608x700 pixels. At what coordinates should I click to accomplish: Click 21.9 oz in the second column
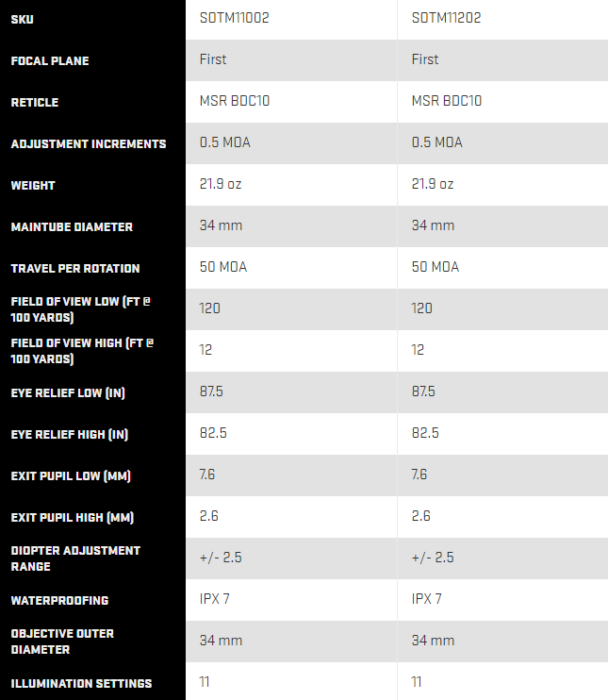[x=433, y=184]
